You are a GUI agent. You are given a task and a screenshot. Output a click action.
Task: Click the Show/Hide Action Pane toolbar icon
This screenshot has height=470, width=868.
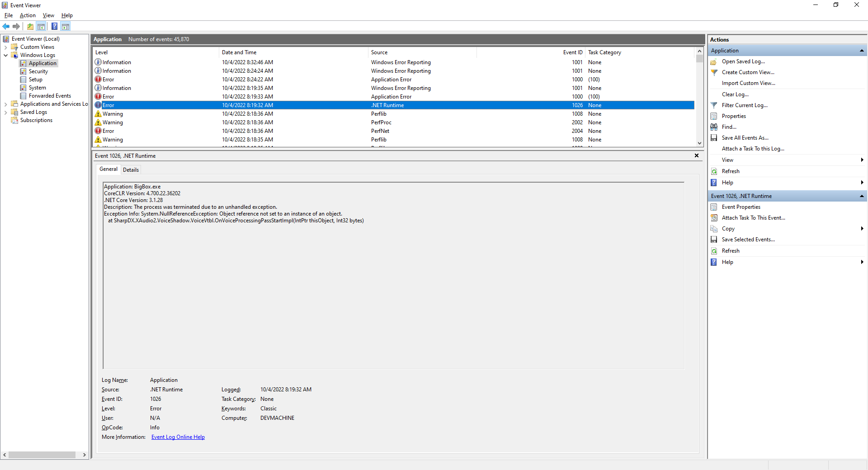coord(66,27)
